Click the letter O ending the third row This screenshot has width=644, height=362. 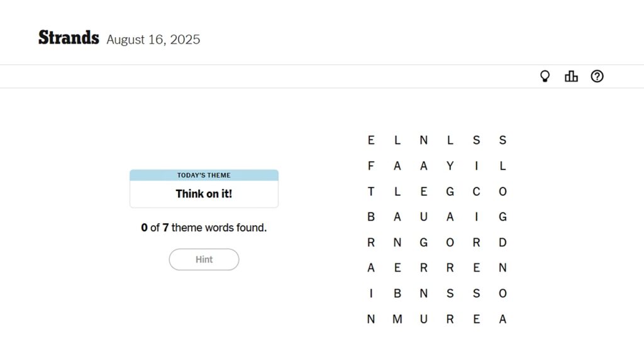502,191
